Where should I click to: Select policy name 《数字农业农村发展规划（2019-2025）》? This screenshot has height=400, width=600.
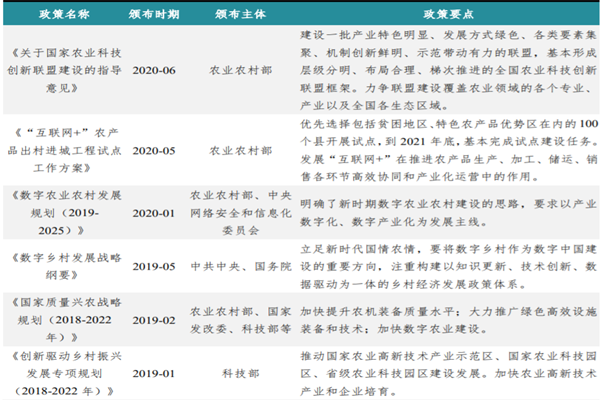pos(64,213)
